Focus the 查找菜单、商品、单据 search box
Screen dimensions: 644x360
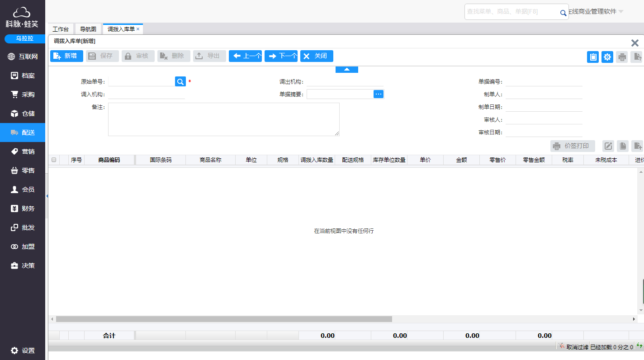(512, 12)
